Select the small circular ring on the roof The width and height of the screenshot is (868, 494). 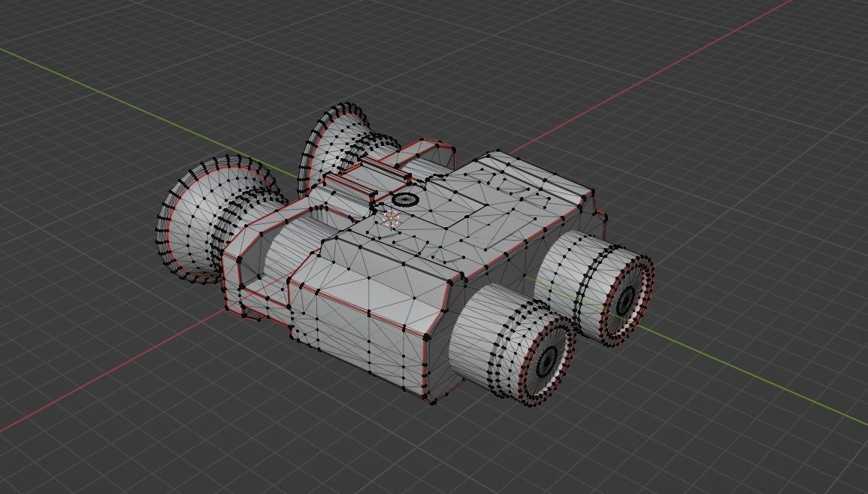click(405, 200)
